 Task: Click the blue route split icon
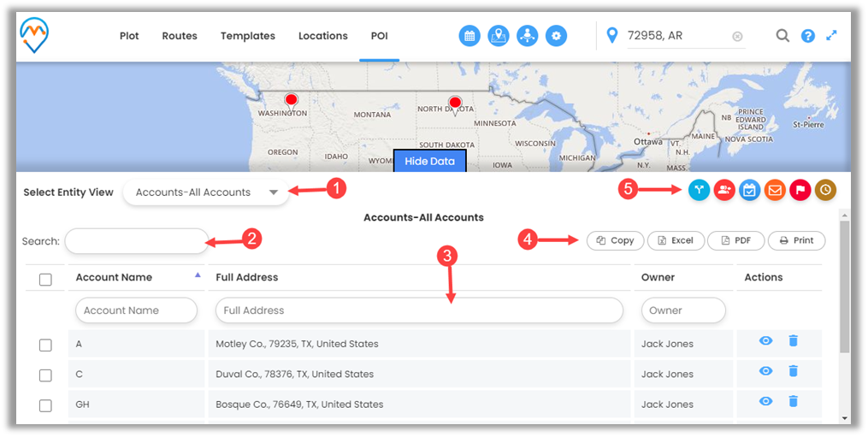[700, 190]
